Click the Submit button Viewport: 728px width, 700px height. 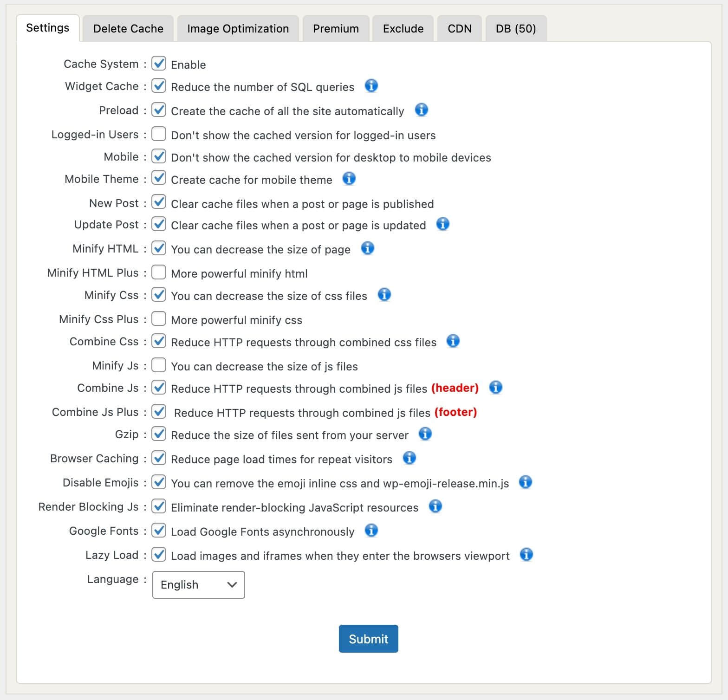pos(369,639)
